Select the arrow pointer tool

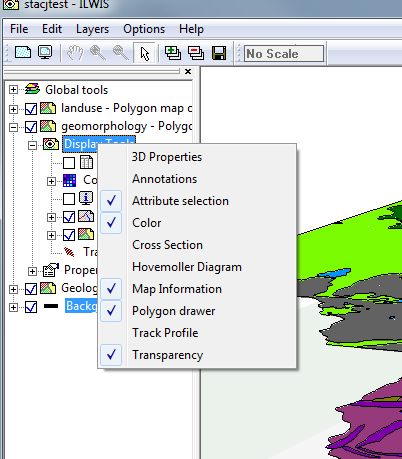point(144,53)
